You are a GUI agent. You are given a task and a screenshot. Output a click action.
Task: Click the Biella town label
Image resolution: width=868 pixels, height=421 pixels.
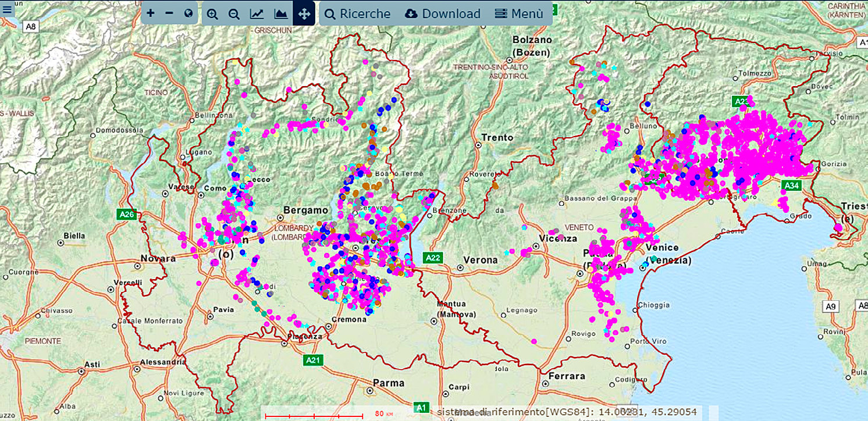click(74, 236)
